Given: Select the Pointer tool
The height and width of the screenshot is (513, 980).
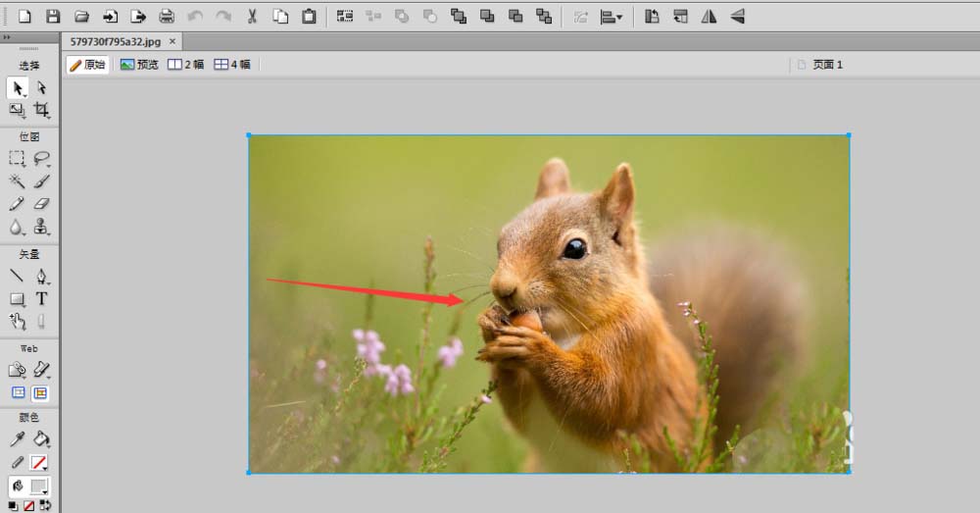Looking at the screenshot, I should 18,87.
